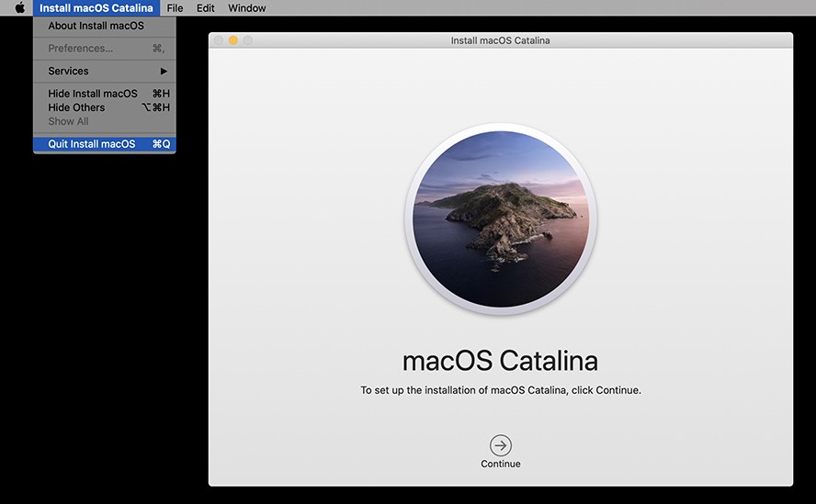The image size is (816, 504).
Task: Open the Apple menu
Action: coord(20,7)
